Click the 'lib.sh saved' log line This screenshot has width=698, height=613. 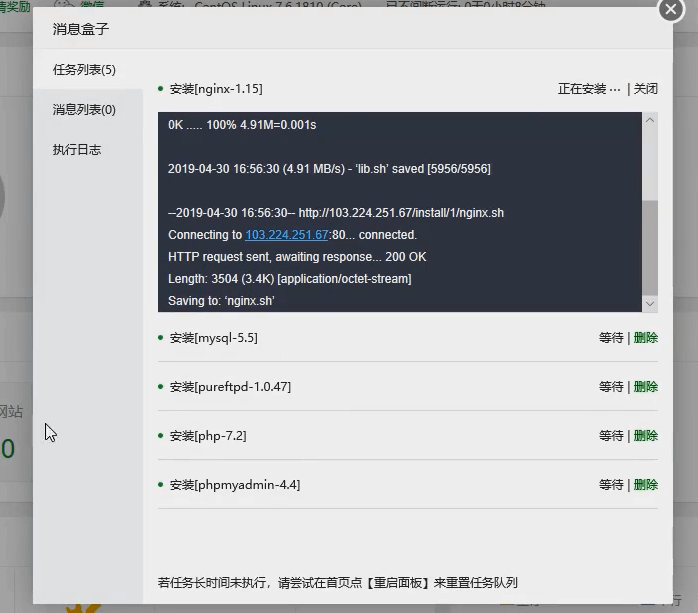coord(329,169)
